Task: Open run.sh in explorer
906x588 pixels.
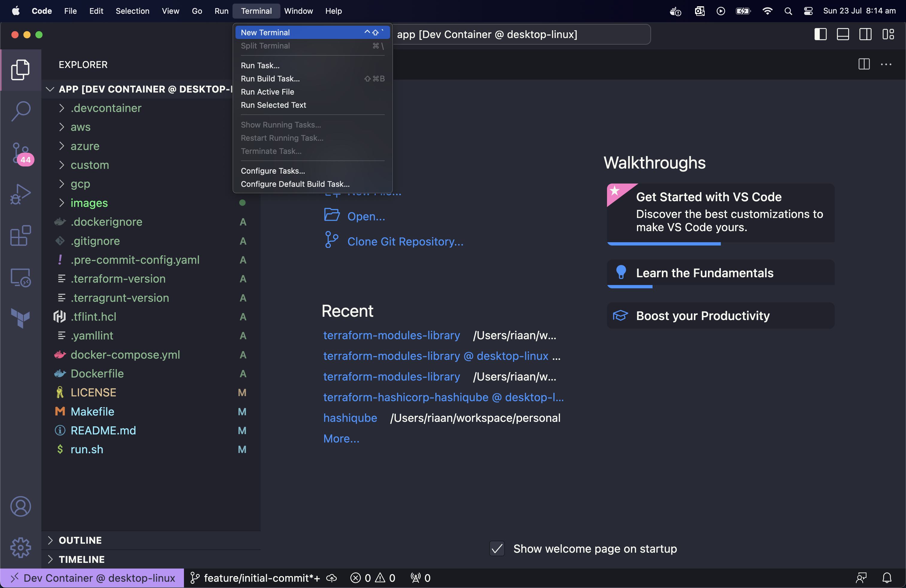Action: click(x=87, y=449)
